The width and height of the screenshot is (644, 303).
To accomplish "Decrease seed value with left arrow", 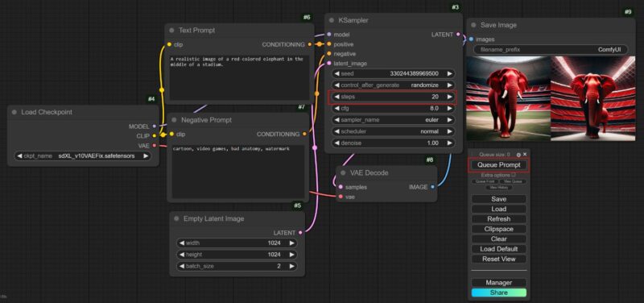I will (336, 73).
